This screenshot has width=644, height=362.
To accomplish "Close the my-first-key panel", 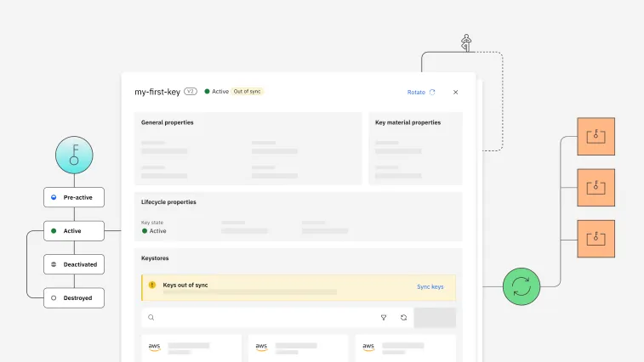I will [455, 92].
